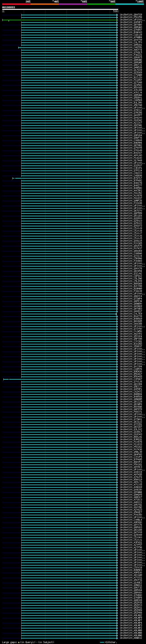Select hit UniRef100_Q26900

[131, 218]
